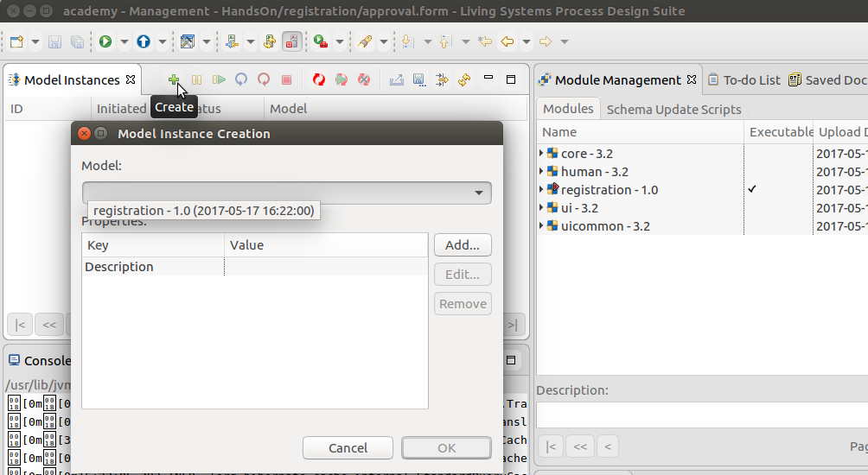The image size is (868, 475).
Task: Open the Back navigation history dropdown
Action: [527, 42]
